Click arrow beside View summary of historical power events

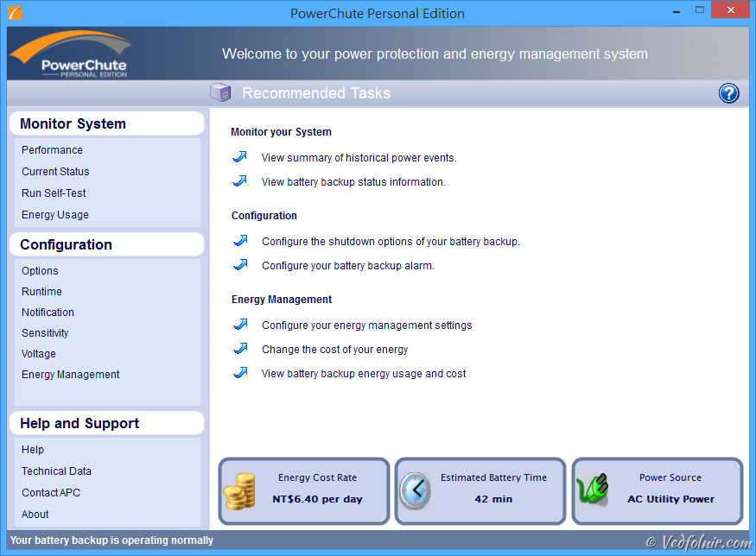point(239,156)
